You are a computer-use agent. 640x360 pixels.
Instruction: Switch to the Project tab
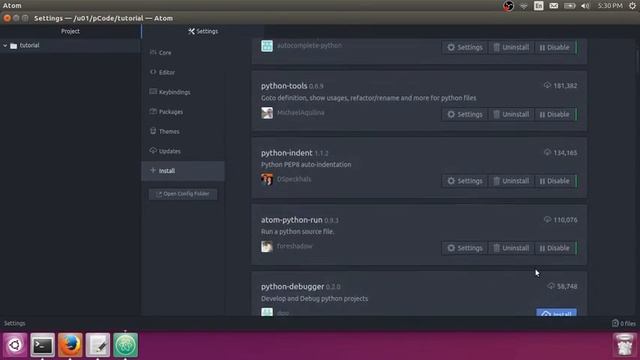pos(70,31)
